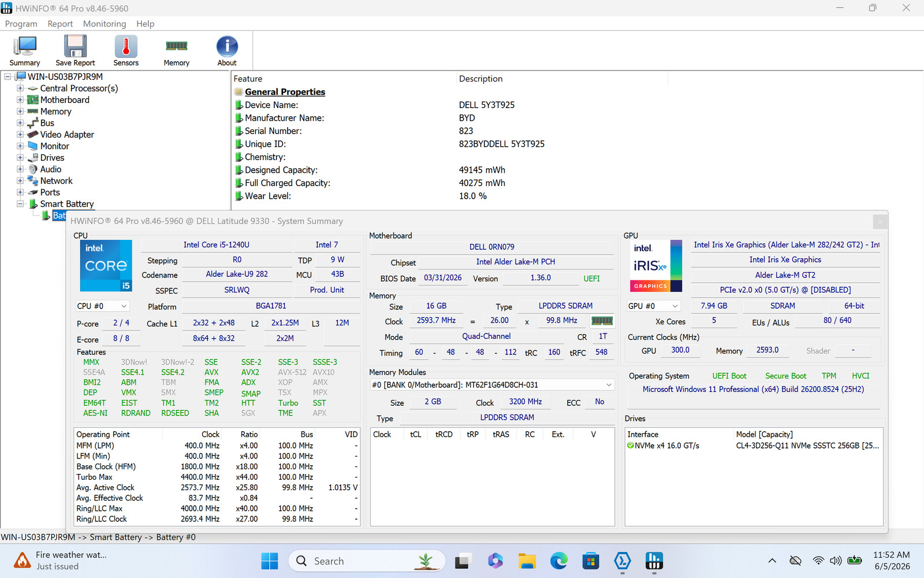This screenshot has width=924, height=578.
Task: Click the Turbo Max operating point row
Action: [x=217, y=477]
